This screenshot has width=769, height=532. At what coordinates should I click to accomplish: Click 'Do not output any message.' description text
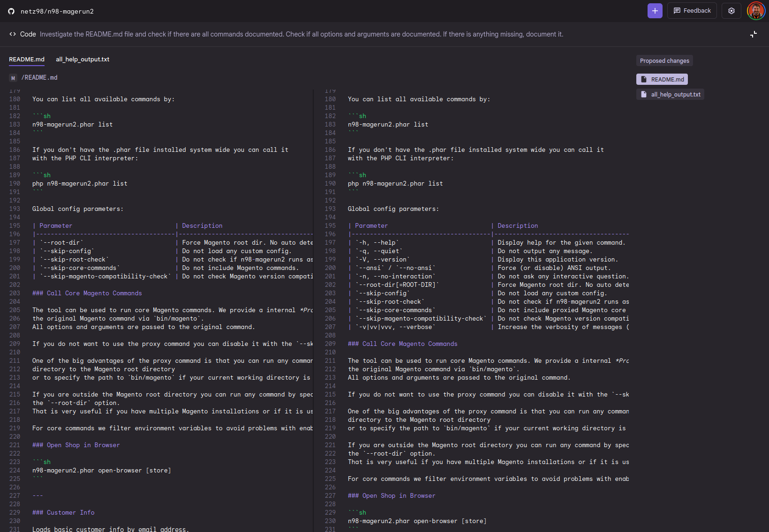click(x=545, y=251)
